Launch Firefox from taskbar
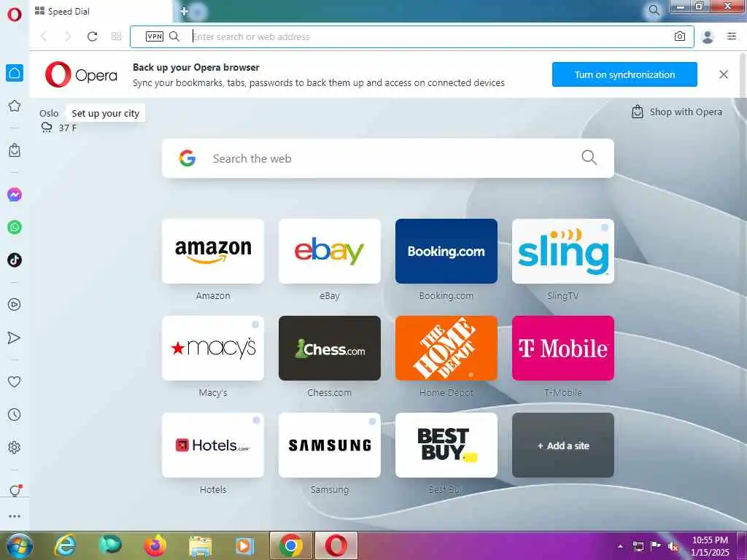 click(x=155, y=545)
